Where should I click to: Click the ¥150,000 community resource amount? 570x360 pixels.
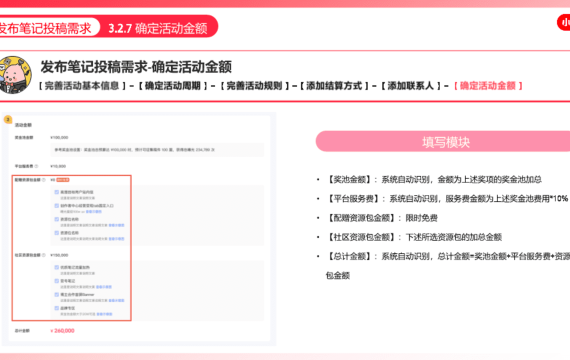point(59,255)
